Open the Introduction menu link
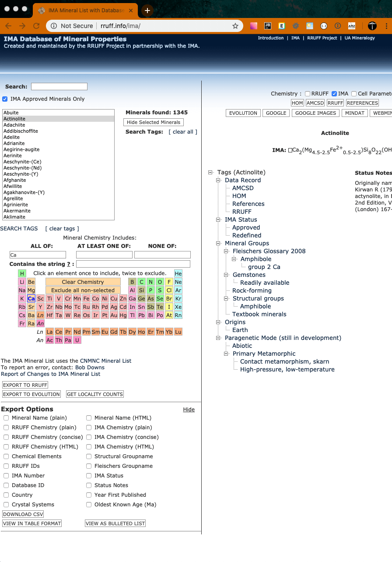Viewport: 392px width, 562px height. coord(271,38)
